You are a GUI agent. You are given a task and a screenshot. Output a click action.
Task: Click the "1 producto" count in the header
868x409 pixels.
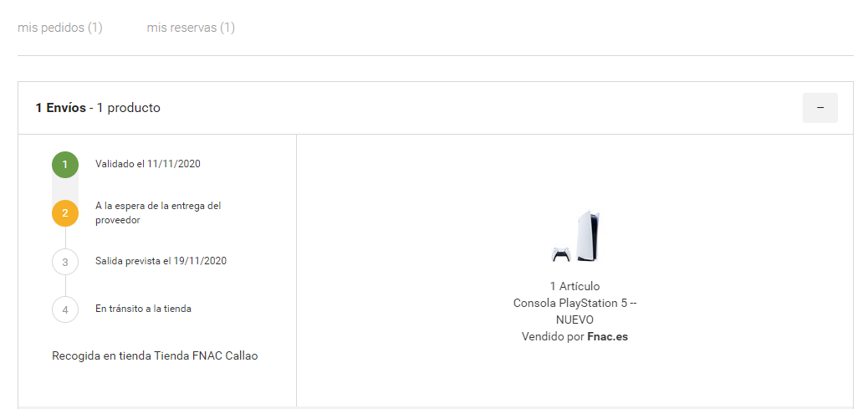pos(129,108)
